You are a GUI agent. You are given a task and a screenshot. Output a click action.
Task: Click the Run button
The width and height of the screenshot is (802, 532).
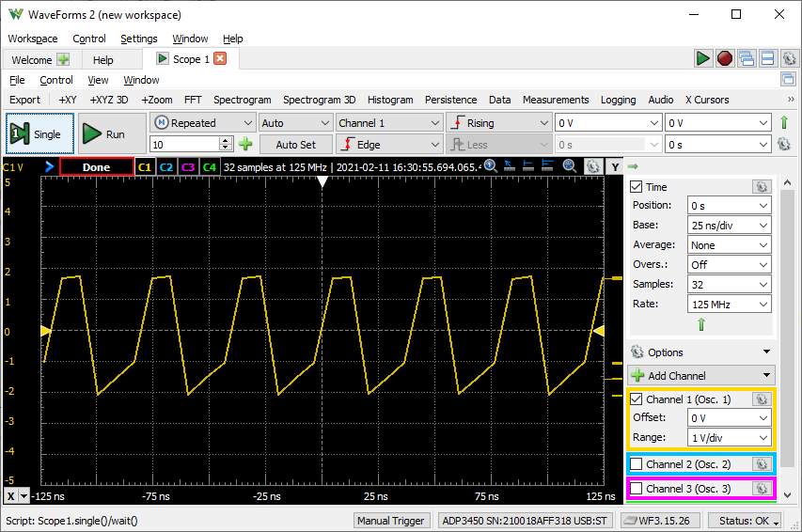point(112,134)
